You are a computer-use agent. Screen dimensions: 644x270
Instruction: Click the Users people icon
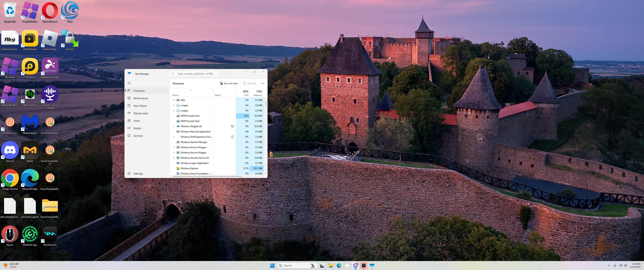[129, 121]
